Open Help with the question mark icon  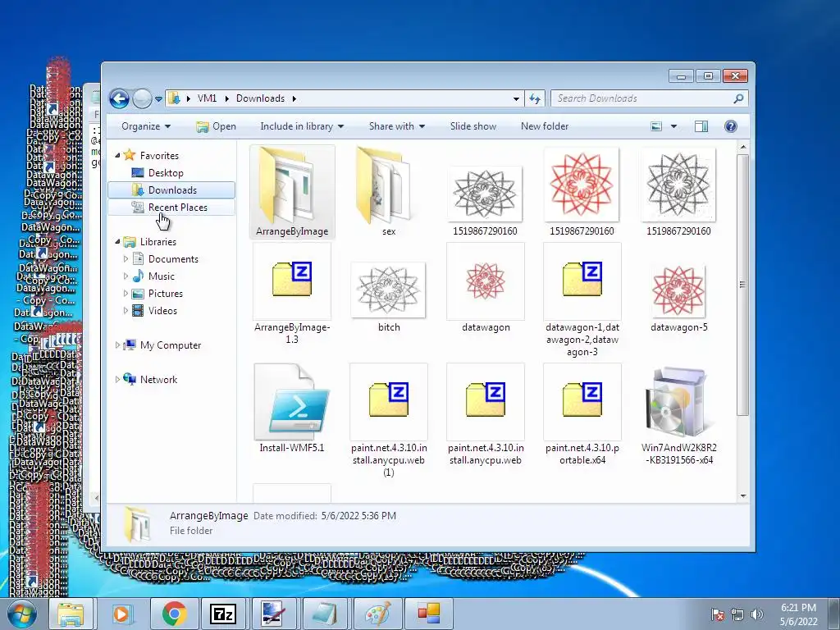(730, 126)
